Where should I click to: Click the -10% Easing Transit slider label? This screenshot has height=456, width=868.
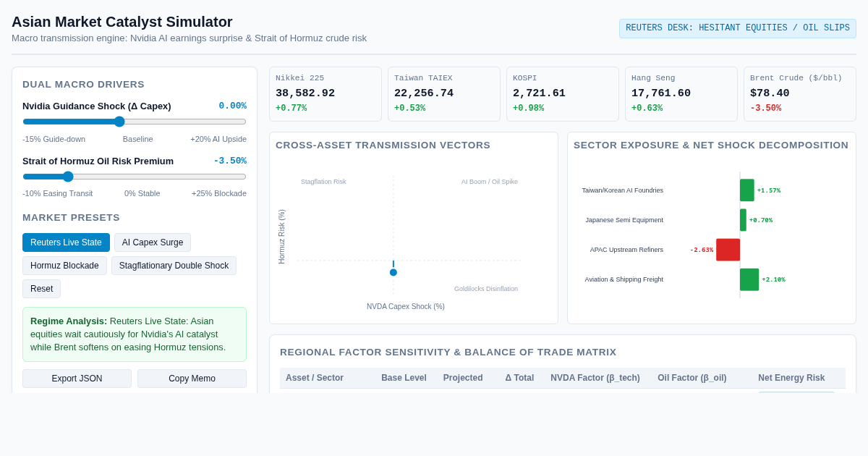pyautogui.click(x=58, y=193)
